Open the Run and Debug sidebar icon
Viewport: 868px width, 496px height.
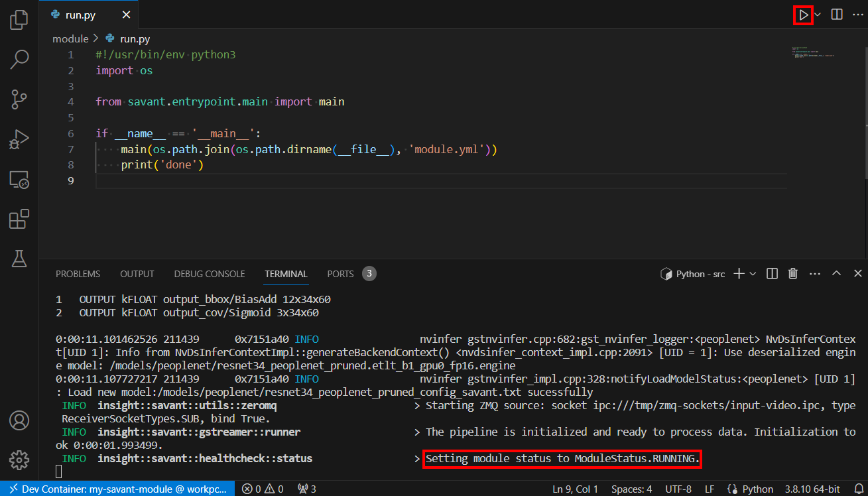(x=19, y=139)
